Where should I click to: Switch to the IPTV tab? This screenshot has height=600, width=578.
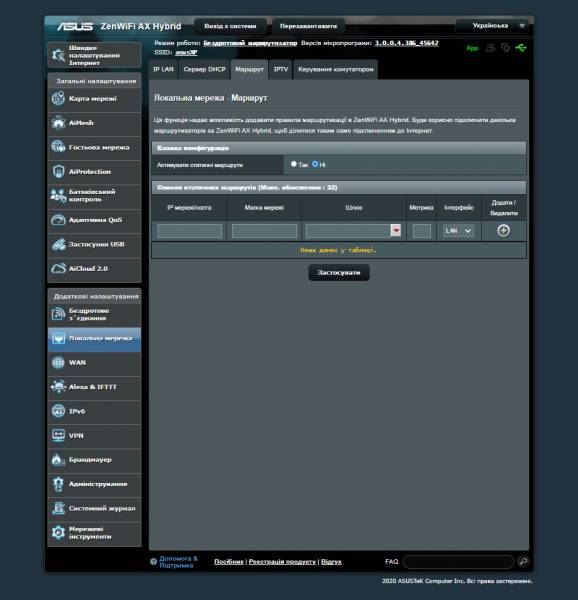pyautogui.click(x=280, y=69)
